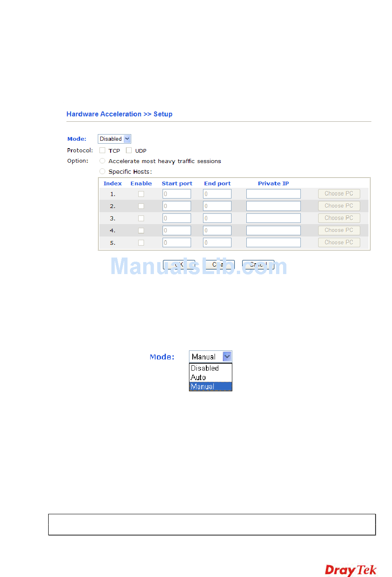Enable the UDP protocol checkbox

[x=129, y=151]
